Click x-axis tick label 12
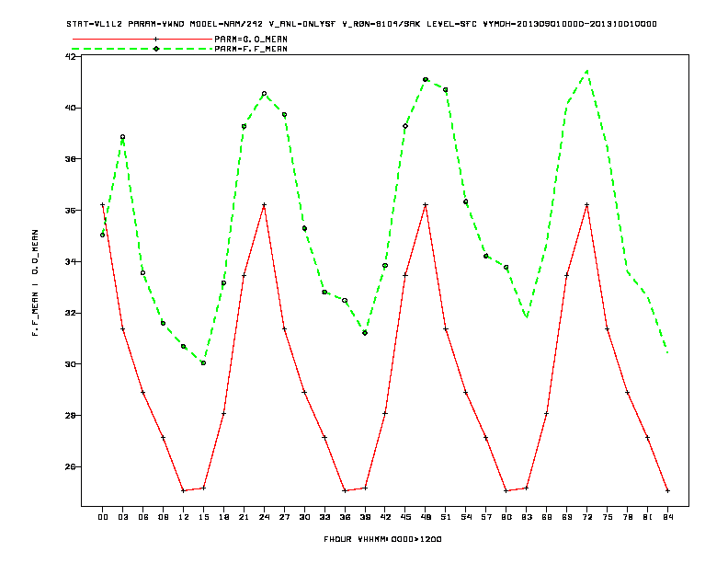The height and width of the screenshot is (563, 728). tap(184, 517)
